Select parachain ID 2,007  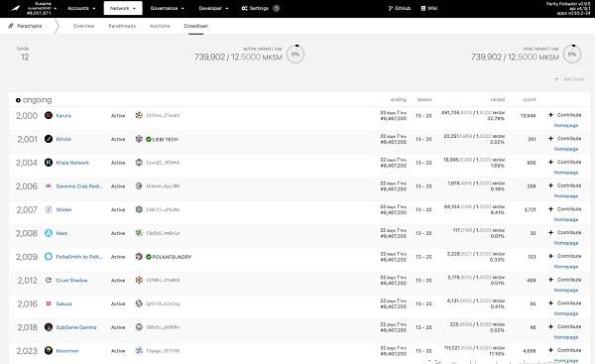click(x=27, y=209)
